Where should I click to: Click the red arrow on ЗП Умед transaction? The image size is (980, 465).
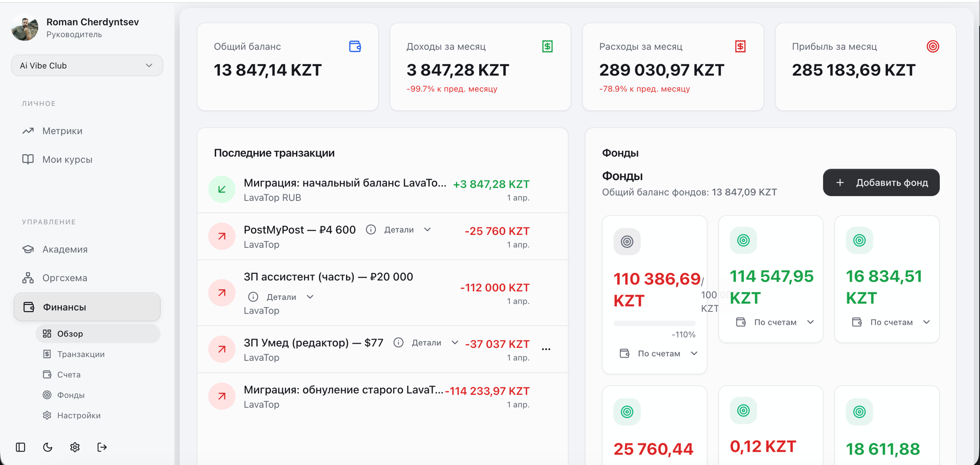[x=222, y=349]
